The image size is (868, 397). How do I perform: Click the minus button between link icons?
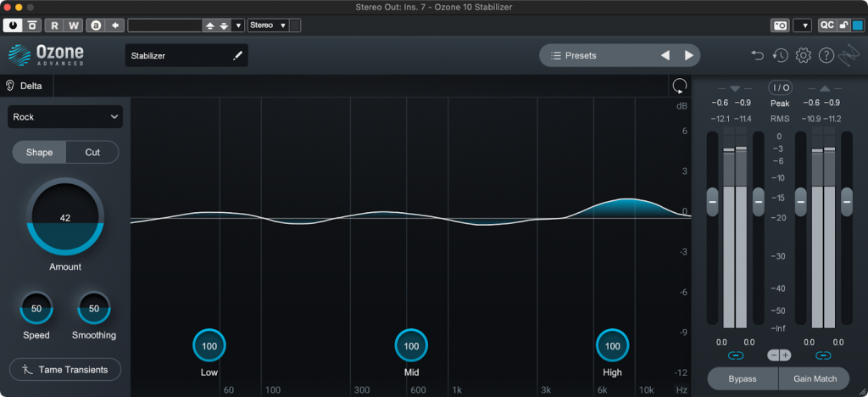[774, 355]
